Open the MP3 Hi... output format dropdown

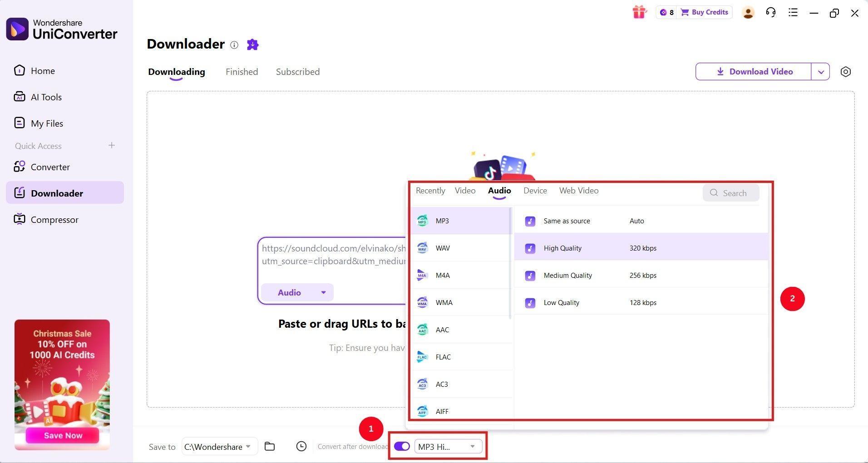448,447
